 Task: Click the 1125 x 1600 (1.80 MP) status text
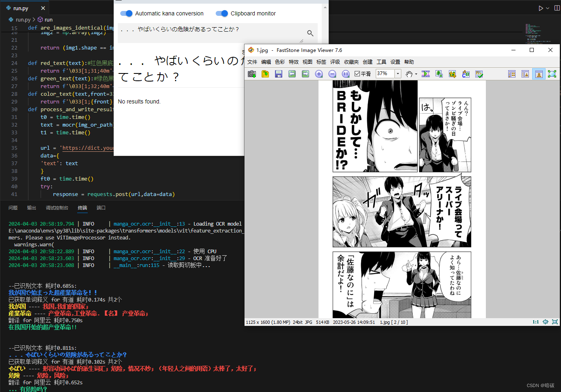pyautogui.click(x=268, y=322)
